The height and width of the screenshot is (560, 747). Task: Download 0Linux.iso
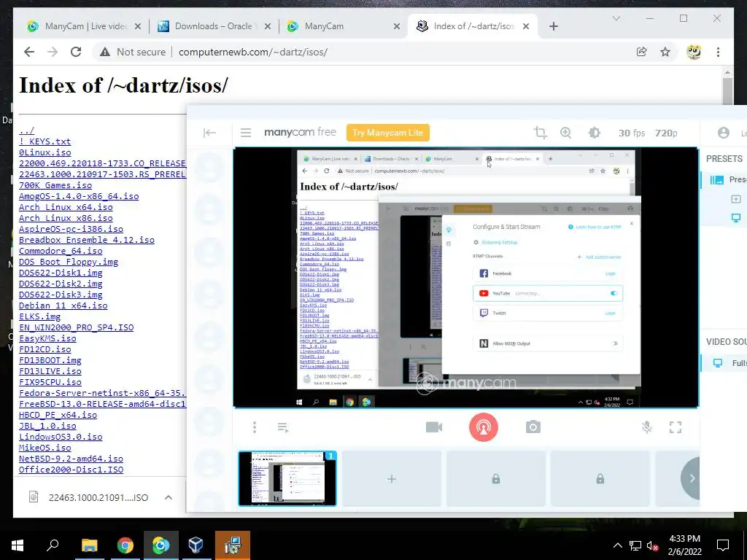[44, 152]
